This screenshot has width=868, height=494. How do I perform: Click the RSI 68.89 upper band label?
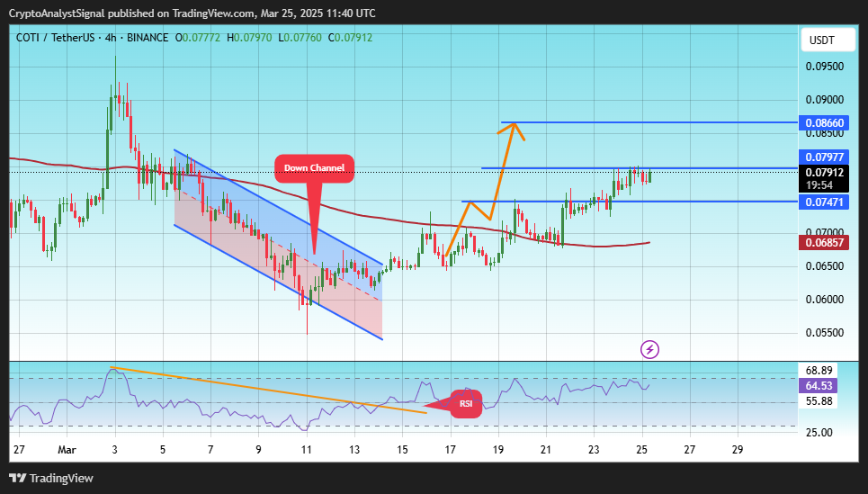pos(819,370)
